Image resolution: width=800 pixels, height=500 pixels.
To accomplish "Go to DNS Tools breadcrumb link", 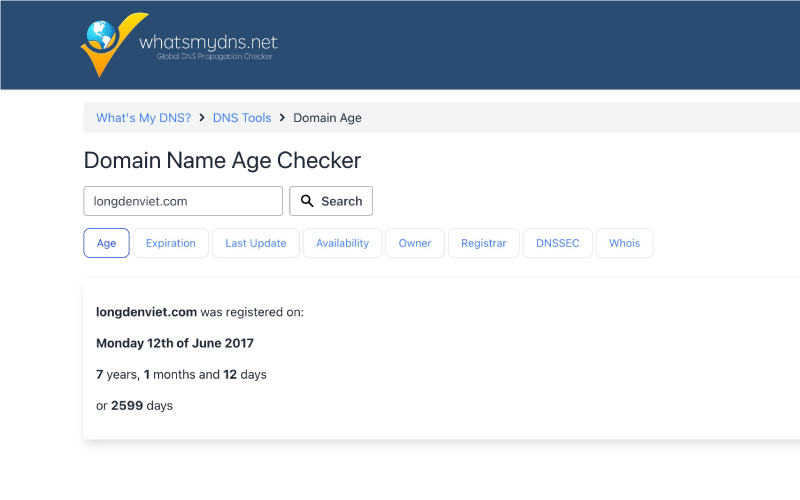I will click(242, 118).
